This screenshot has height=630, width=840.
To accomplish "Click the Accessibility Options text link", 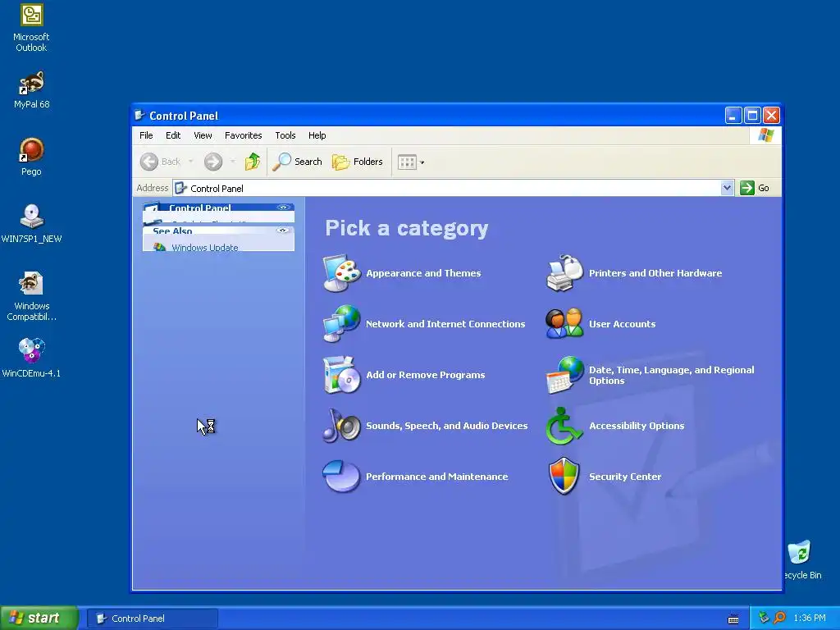I will (x=637, y=426).
